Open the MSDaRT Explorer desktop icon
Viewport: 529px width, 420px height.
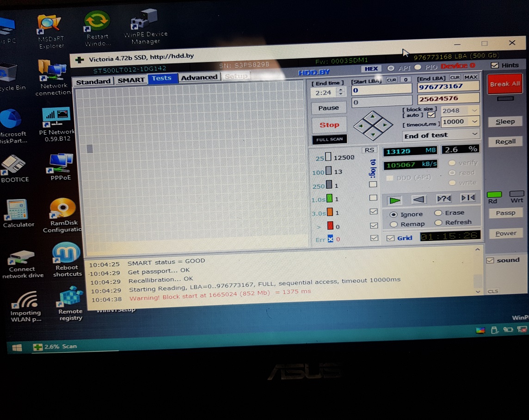(x=50, y=32)
